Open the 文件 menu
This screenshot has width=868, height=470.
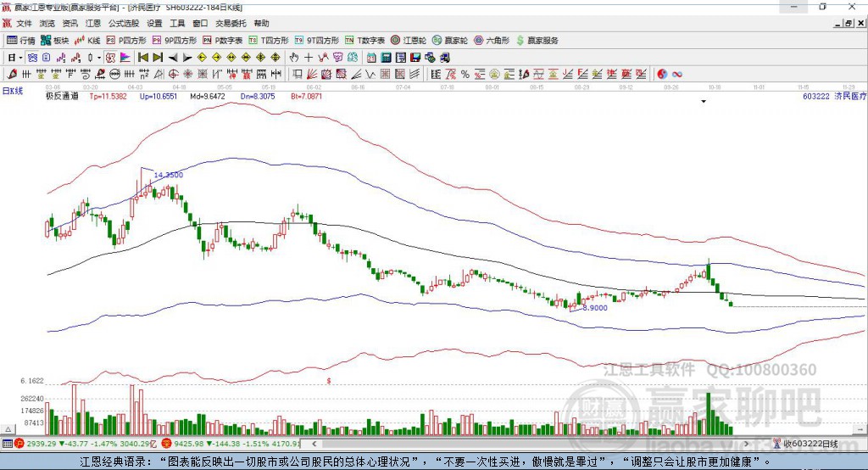24,23
